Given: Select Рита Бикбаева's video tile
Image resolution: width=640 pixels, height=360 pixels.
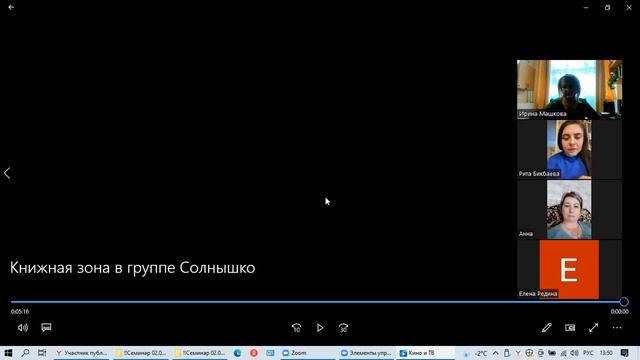Looking at the screenshot, I should point(569,149).
